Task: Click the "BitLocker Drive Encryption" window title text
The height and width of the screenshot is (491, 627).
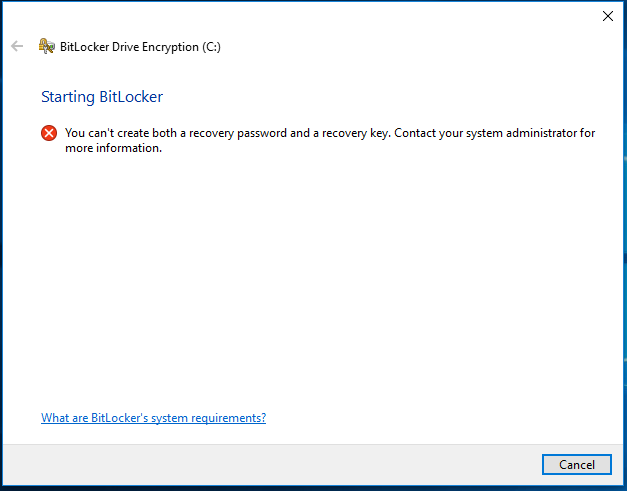Action: click(x=129, y=47)
